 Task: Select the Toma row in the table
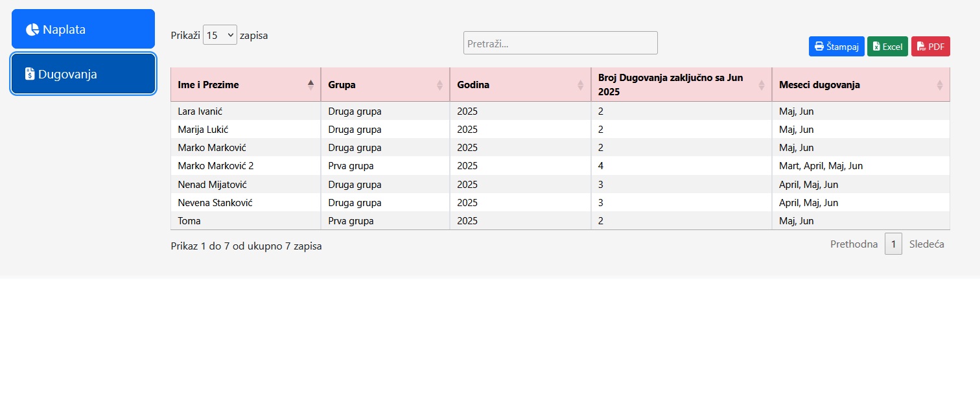pyautogui.click(x=189, y=221)
